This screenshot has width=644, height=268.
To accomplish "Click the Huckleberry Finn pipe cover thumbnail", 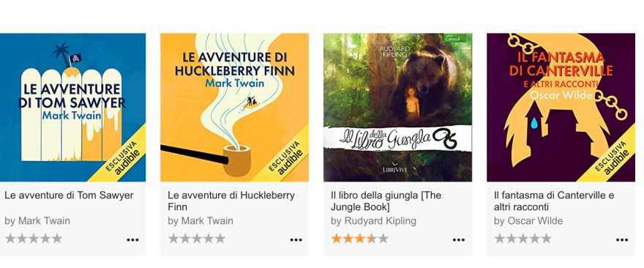I will [234, 108].
